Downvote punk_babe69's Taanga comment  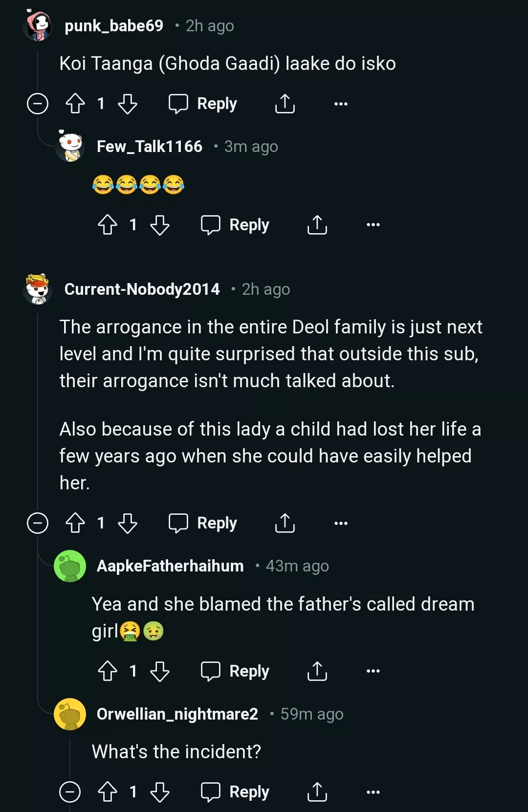pyautogui.click(x=128, y=104)
